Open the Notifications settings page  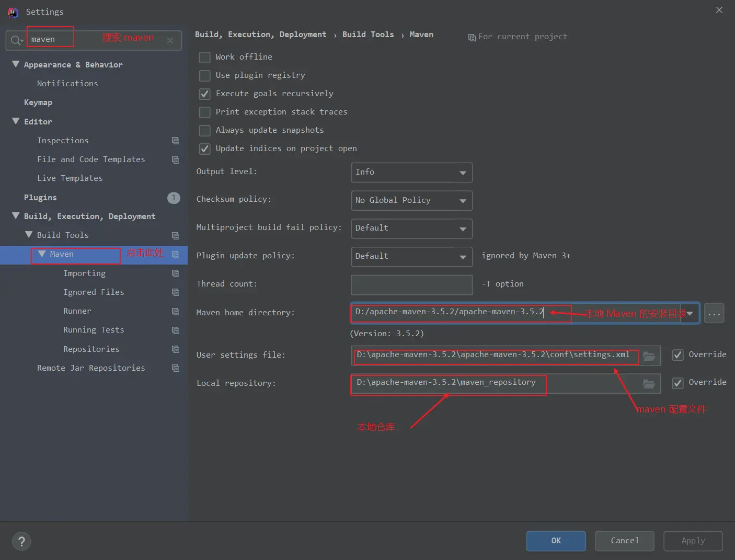[67, 84]
